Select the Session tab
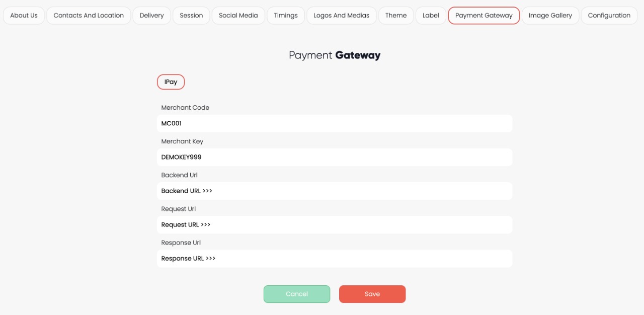The height and width of the screenshot is (315, 644). pos(191,16)
